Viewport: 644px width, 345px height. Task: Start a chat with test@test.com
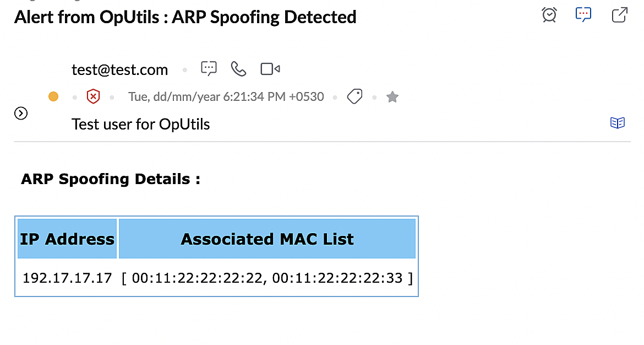click(209, 69)
